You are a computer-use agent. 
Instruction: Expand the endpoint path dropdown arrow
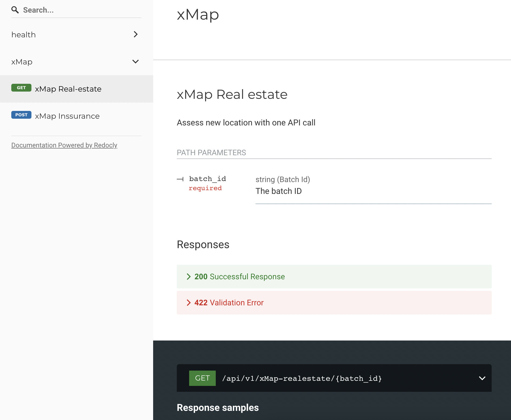[482, 378]
